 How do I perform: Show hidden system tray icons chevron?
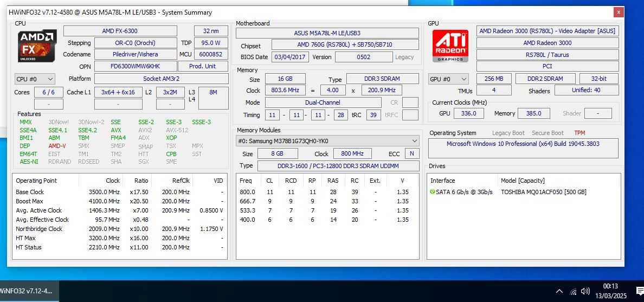559,291
